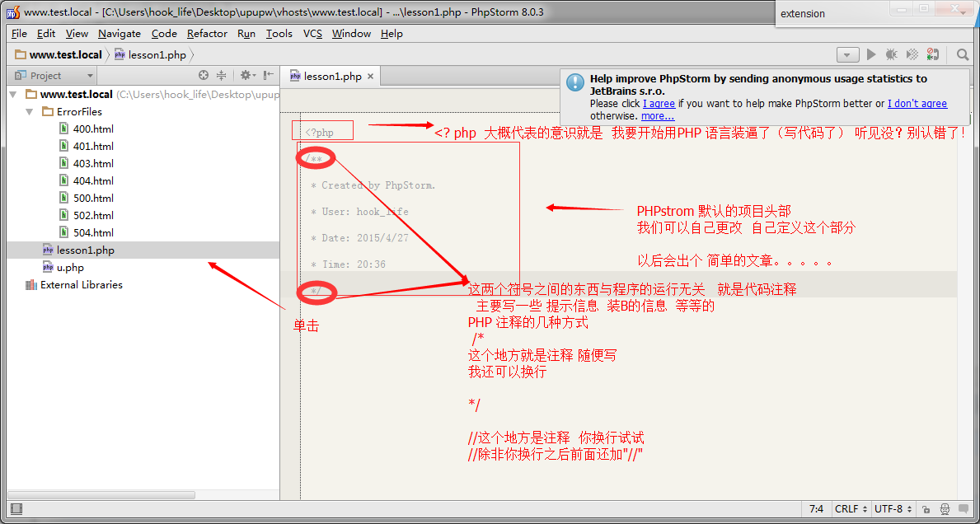The image size is (980, 524).
Task: Select lesson1.php in the project tree
Action: pos(86,250)
